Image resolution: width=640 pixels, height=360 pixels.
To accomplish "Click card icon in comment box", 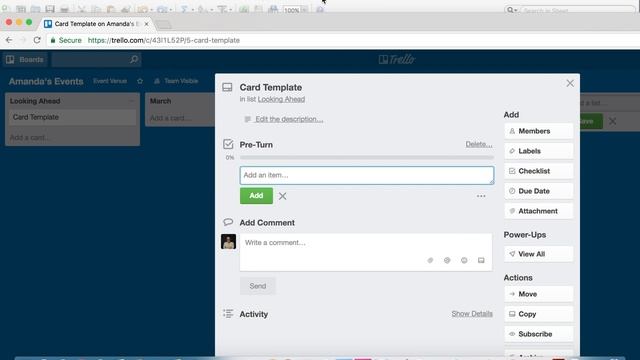I will click(481, 260).
